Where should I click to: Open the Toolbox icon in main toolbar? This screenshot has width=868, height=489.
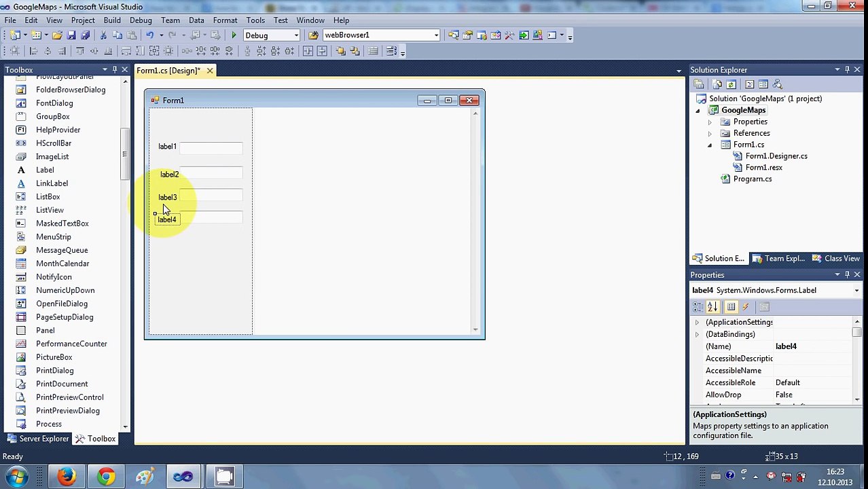(x=509, y=35)
